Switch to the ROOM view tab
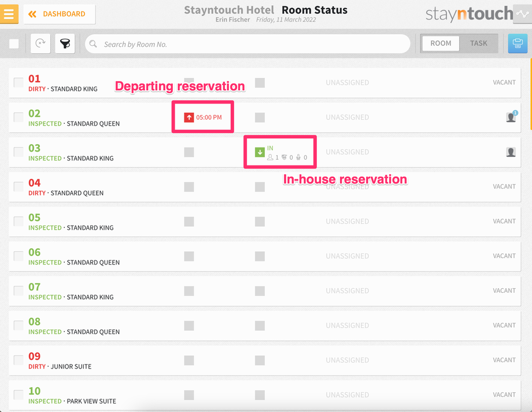The height and width of the screenshot is (412, 532). (x=441, y=43)
